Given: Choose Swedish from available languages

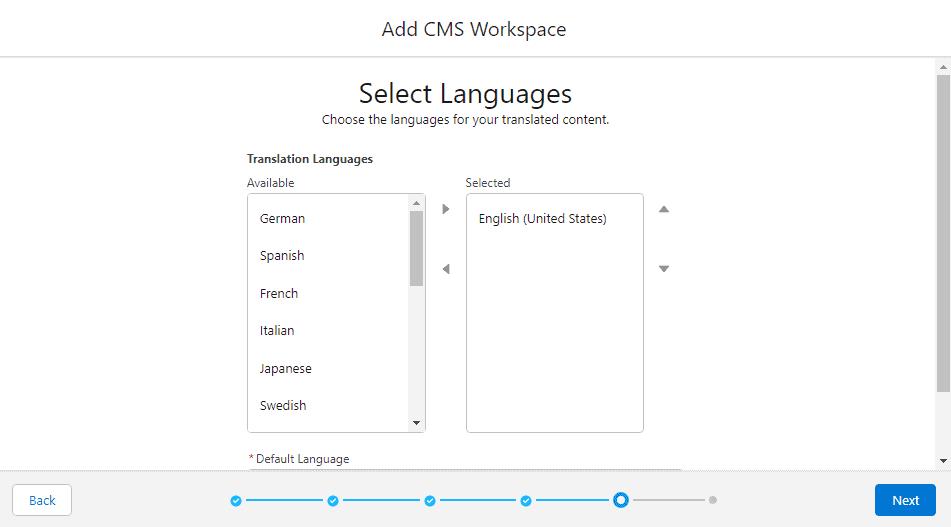Looking at the screenshot, I should (x=283, y=406).
